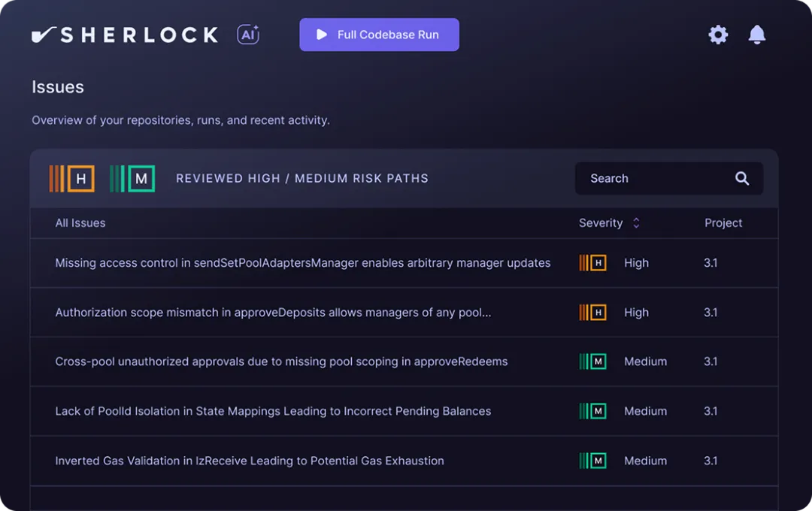Open the Inverted Gas Validation issue
The height and width of the screenshot is (511, 812).
coord(250,461)
